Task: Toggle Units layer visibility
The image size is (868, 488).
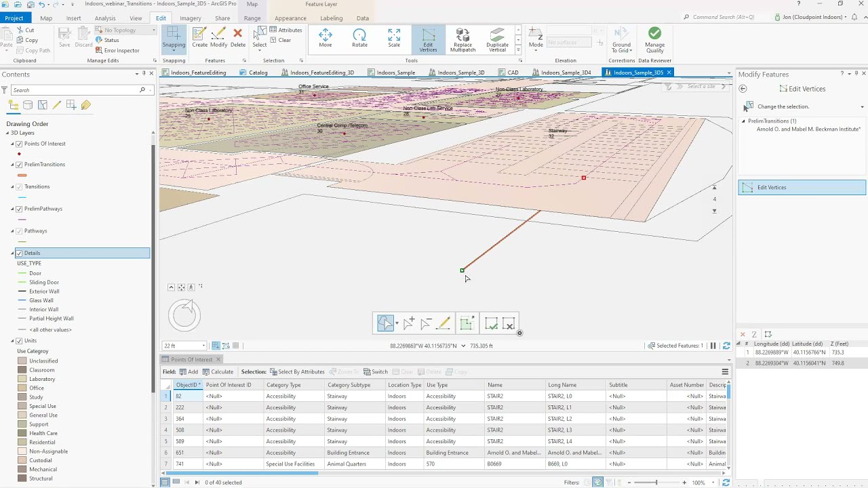Action: 19,341
